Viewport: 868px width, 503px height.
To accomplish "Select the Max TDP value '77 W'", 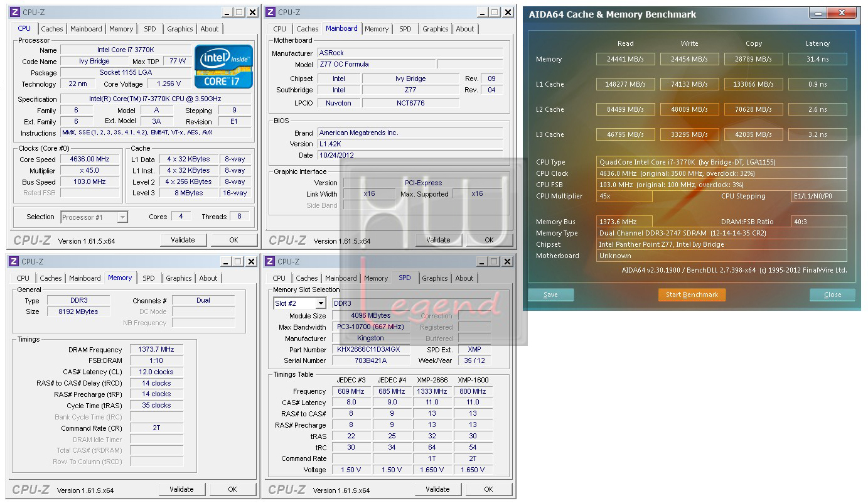I will click(x=178, y=62).
